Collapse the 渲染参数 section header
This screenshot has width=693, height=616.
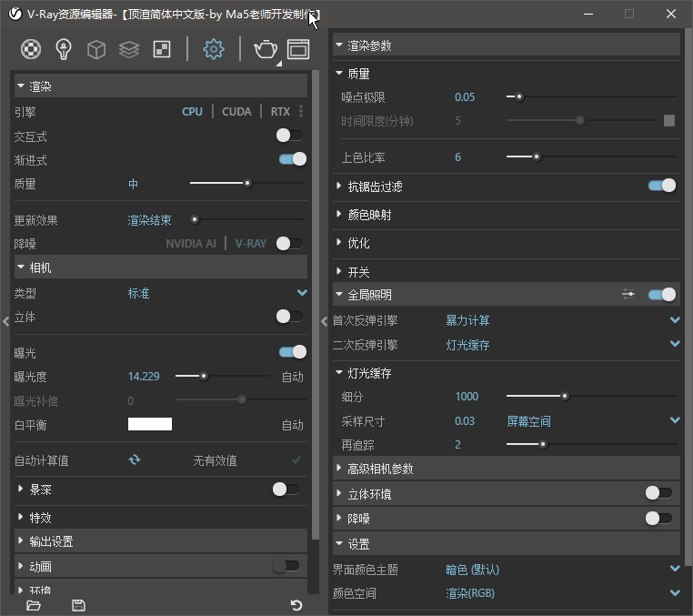506,45
